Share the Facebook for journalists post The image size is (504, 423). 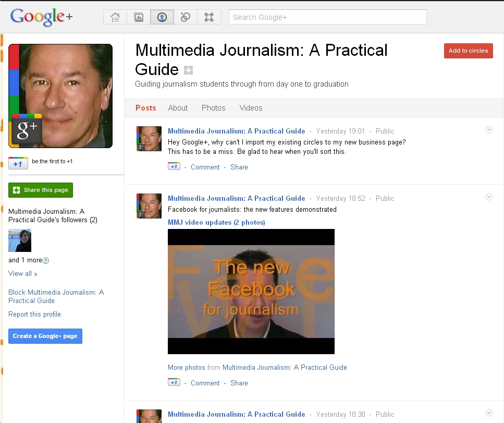239,383
